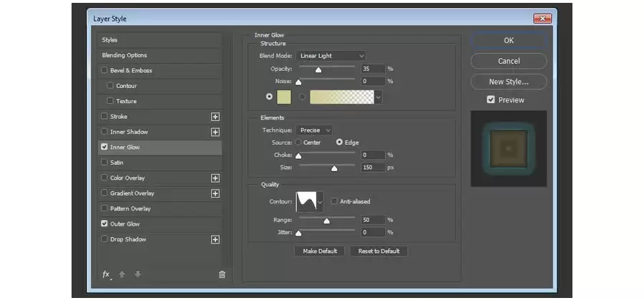The height and width of the screenshot is (303, 644).
Task: Click the move effect up arrow
Action: [122, 274]
